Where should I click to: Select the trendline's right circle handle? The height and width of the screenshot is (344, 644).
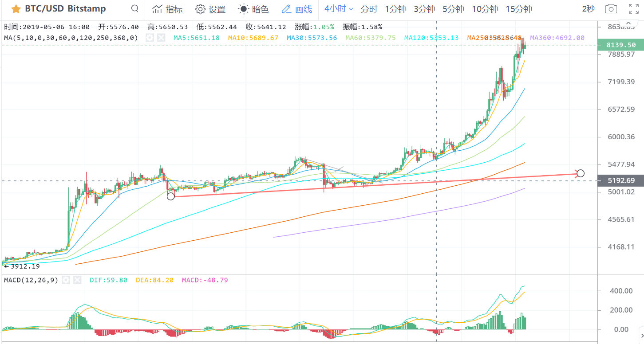[580, 173]
